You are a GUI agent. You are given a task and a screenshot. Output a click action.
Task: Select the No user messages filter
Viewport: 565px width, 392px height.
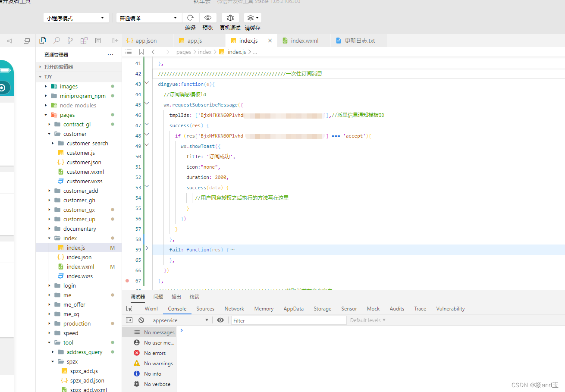pos(149,342)
